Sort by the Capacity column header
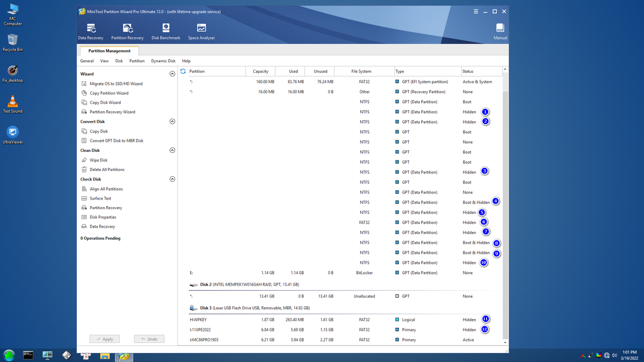644x362 pixels. point(261,71)
